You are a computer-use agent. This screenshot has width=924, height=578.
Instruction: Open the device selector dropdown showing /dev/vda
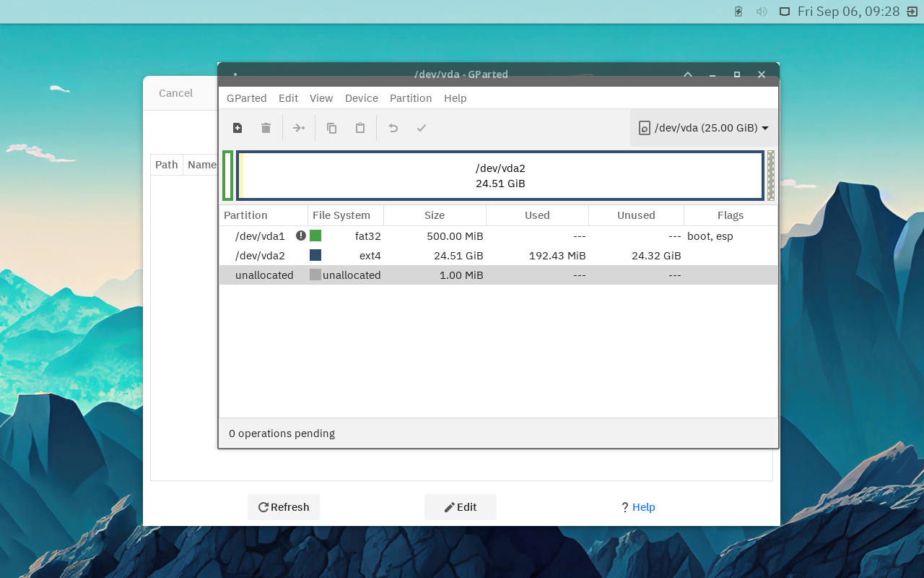click(702, 128)
